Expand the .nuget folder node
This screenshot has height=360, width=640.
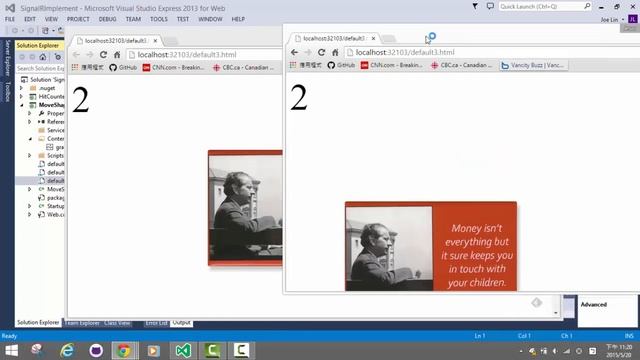coord(21,88)
